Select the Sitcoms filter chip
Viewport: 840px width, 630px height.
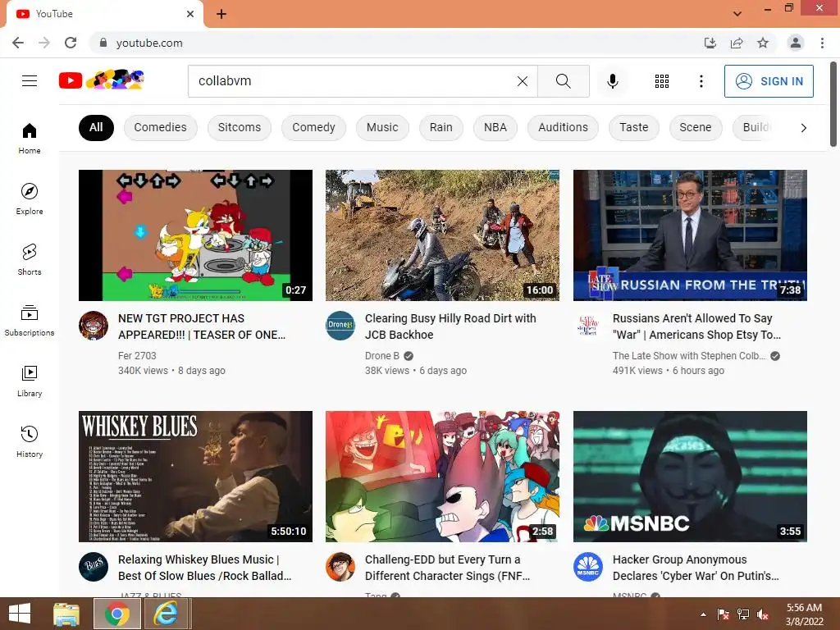(x=239, y=127)
